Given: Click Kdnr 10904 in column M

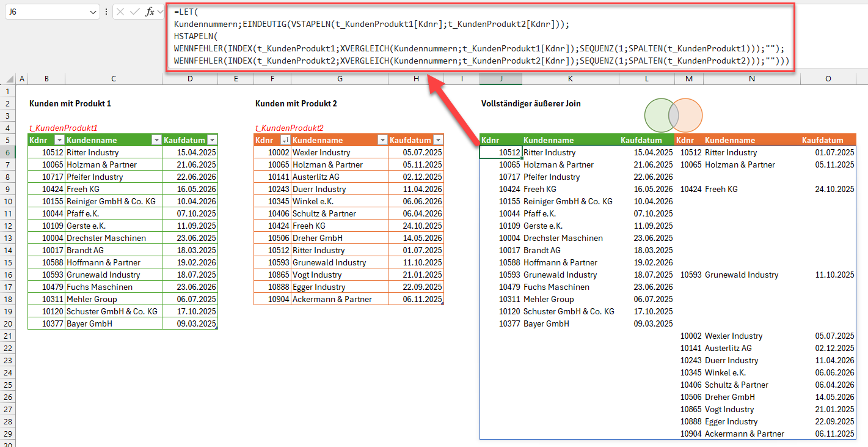Looking at the screenshot, I should click(x=691, y=434).
